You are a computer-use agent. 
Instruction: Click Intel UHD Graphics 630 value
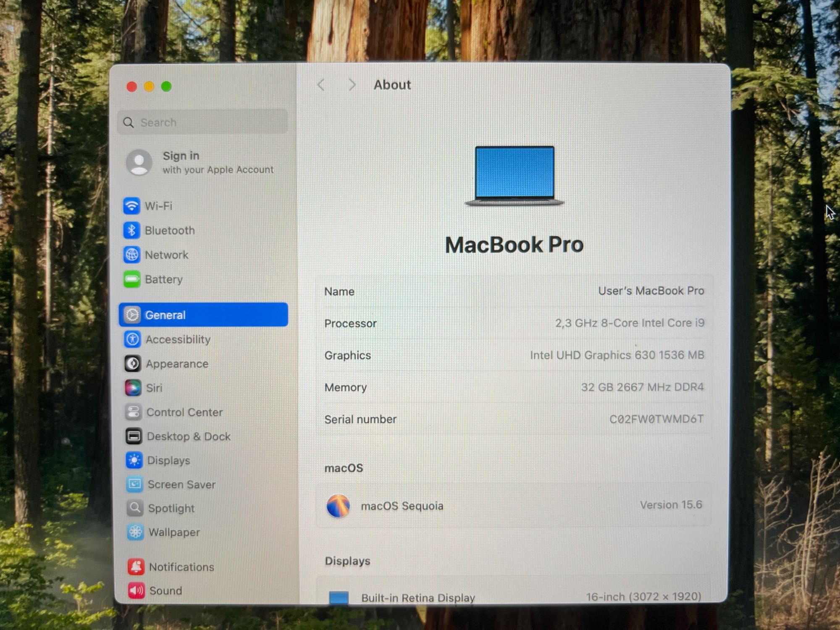[617, 355]
